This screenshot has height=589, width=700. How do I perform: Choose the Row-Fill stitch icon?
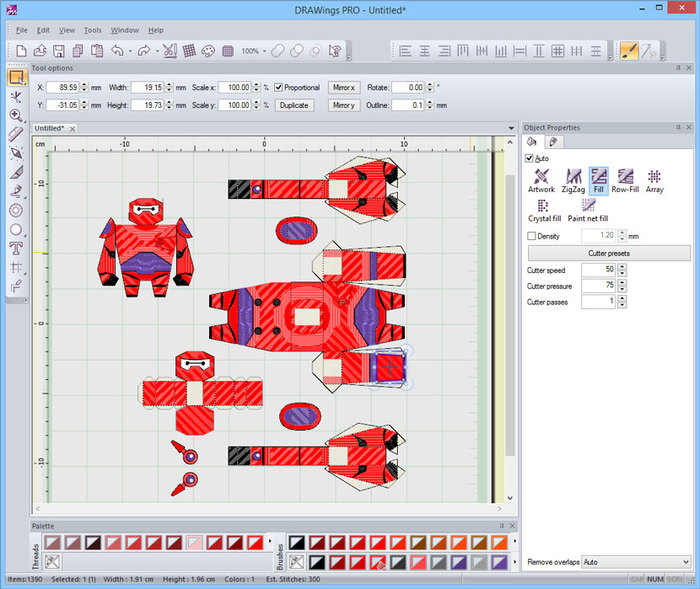pos(625,180)
